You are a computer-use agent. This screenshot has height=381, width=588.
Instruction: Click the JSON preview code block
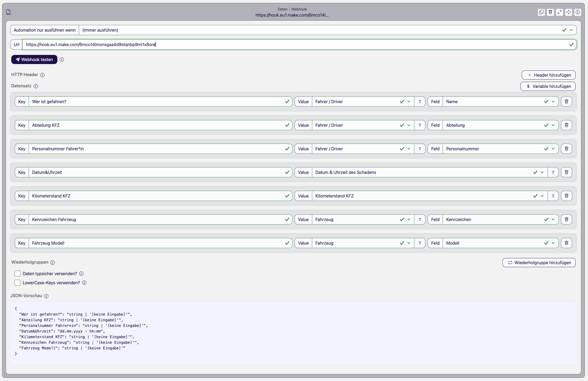[293, 333]
